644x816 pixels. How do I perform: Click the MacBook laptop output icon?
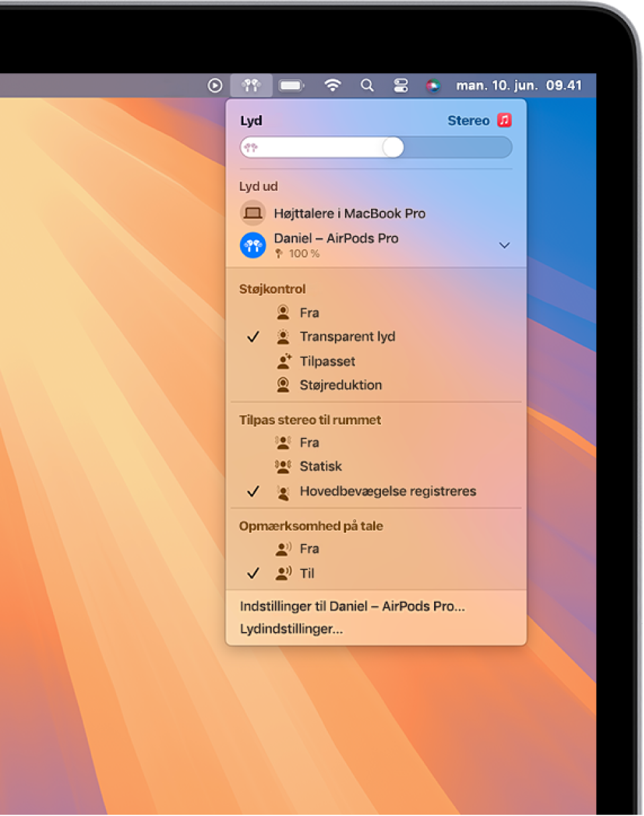pyautogui.click(x=252, y=213)
